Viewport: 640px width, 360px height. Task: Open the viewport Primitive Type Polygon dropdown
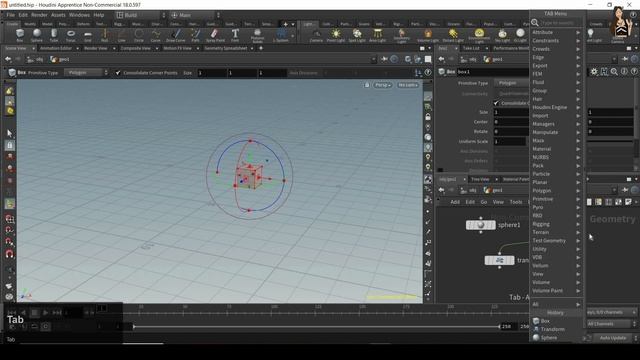coord(86,73)
